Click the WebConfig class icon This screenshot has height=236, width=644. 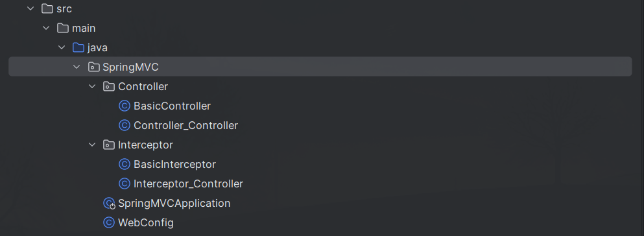point(109,223)
